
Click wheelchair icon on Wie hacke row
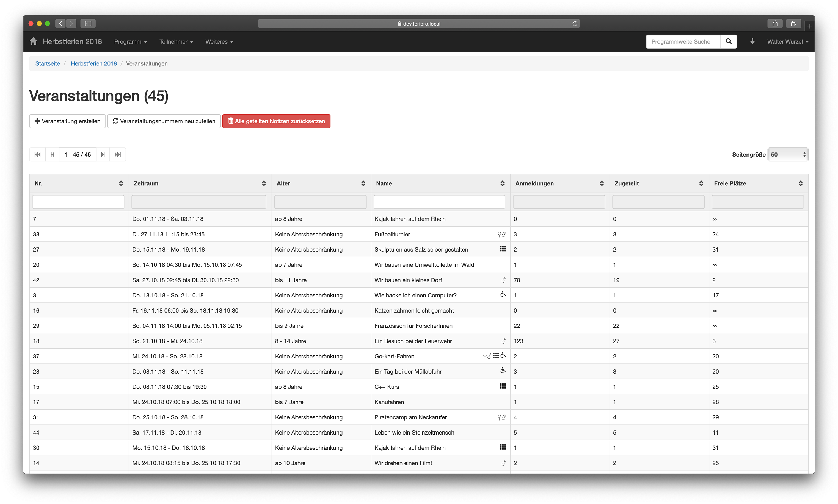[x=503, y=294]
